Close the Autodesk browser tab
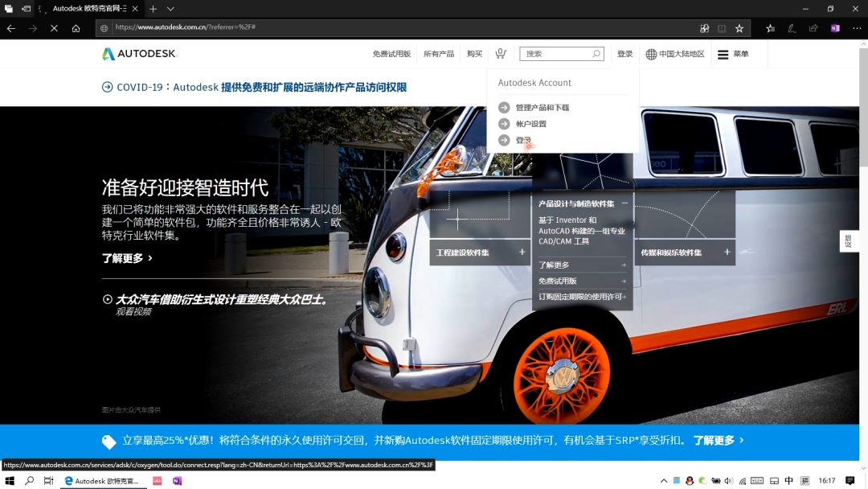868x489 pixels. pyautogui.click(x=135, y=9)
